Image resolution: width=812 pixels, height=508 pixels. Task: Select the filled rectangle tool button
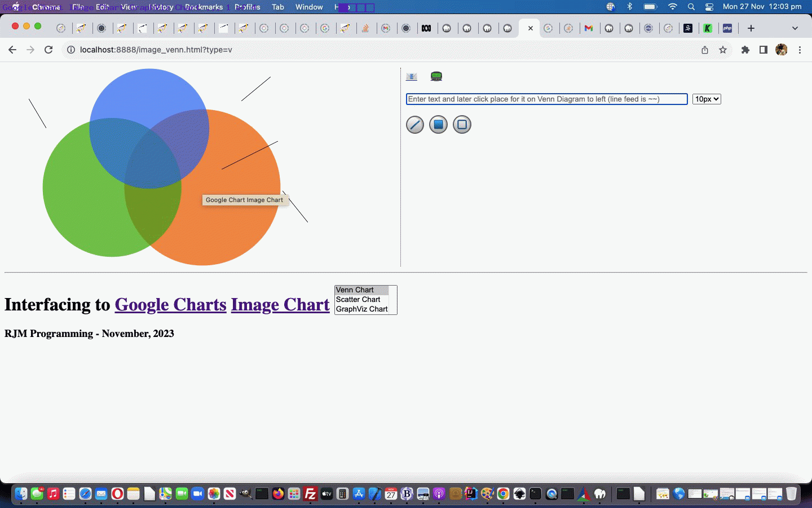(438, 125)
